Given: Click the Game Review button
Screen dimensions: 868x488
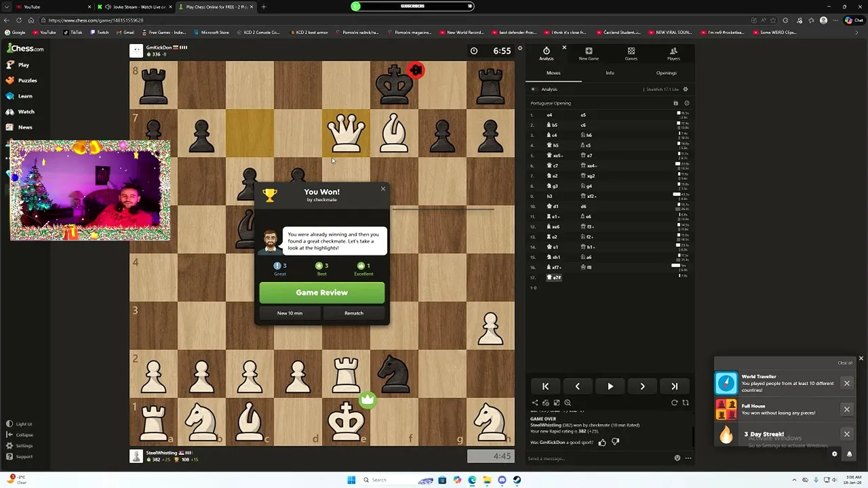Looking at the screenshot, I should point(321,293).
